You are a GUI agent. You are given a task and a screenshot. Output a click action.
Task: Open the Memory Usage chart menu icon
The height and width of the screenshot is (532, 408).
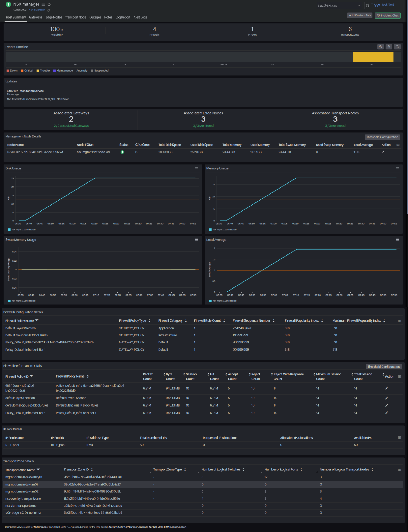398,168
